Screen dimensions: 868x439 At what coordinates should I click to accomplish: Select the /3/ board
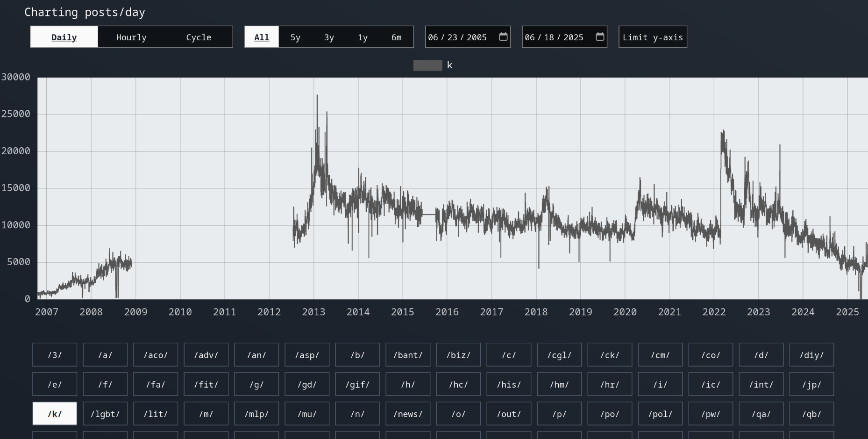point(55,355)
